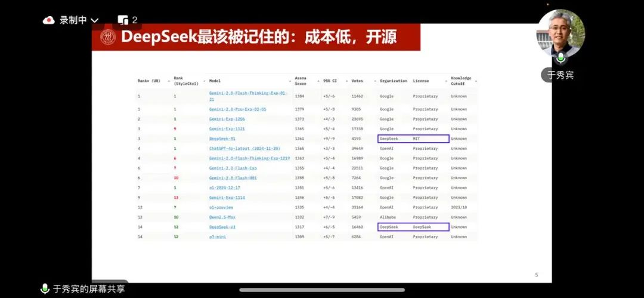Tap the home indicator bar at bottom
This screenshot has height=298, width=644.
(322, 290)
